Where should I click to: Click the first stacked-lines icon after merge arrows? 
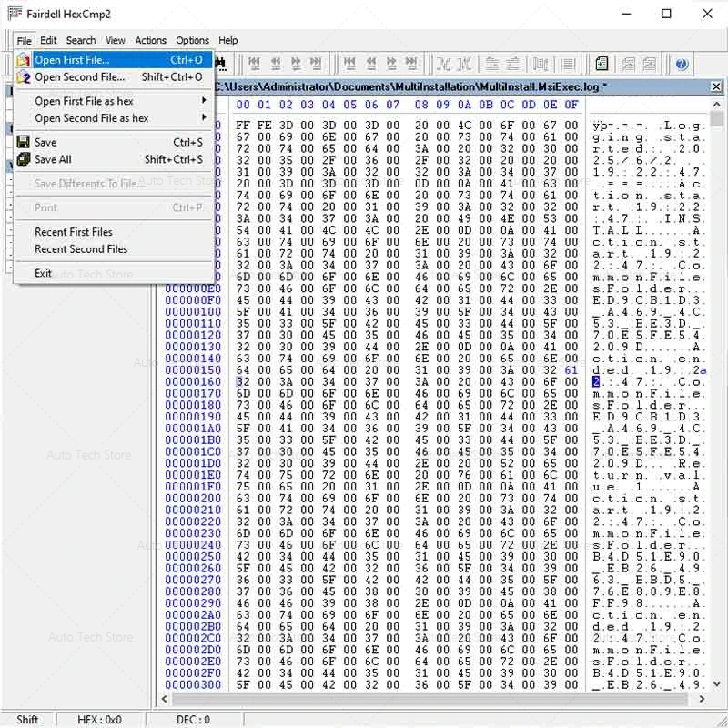491,64
